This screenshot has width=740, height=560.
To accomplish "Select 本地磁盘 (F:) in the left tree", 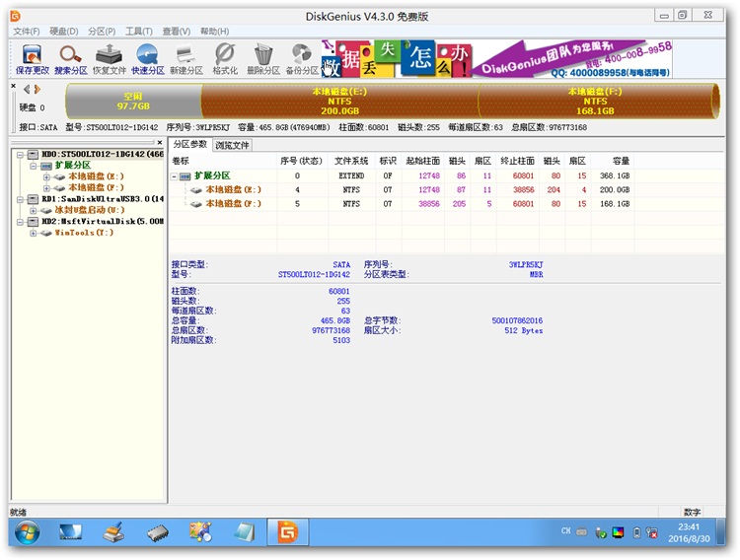I will [x=97, y=187].
